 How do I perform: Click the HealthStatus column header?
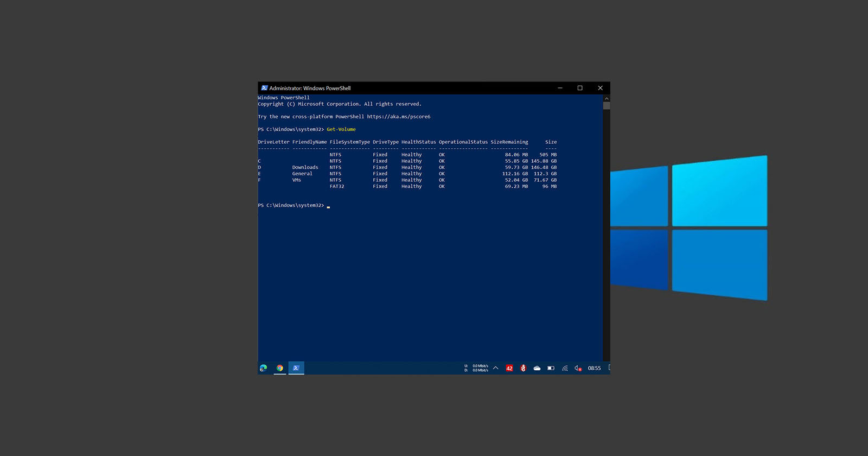419,142
